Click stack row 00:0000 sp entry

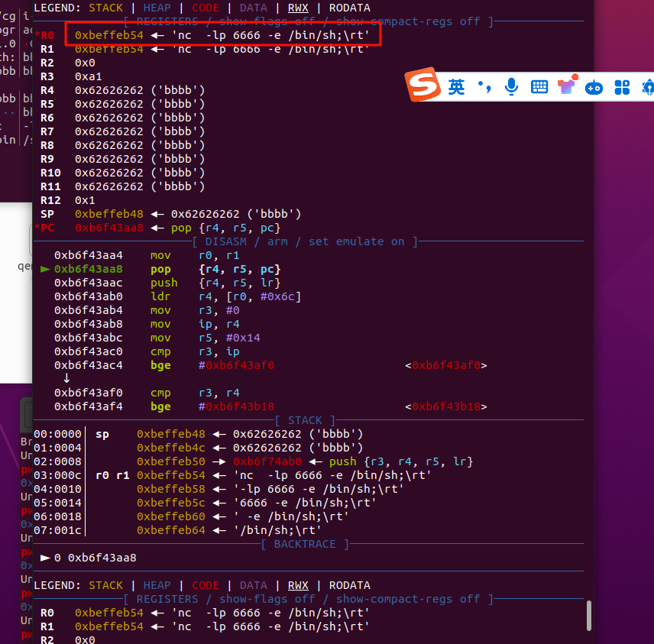(x=198, y=435)
